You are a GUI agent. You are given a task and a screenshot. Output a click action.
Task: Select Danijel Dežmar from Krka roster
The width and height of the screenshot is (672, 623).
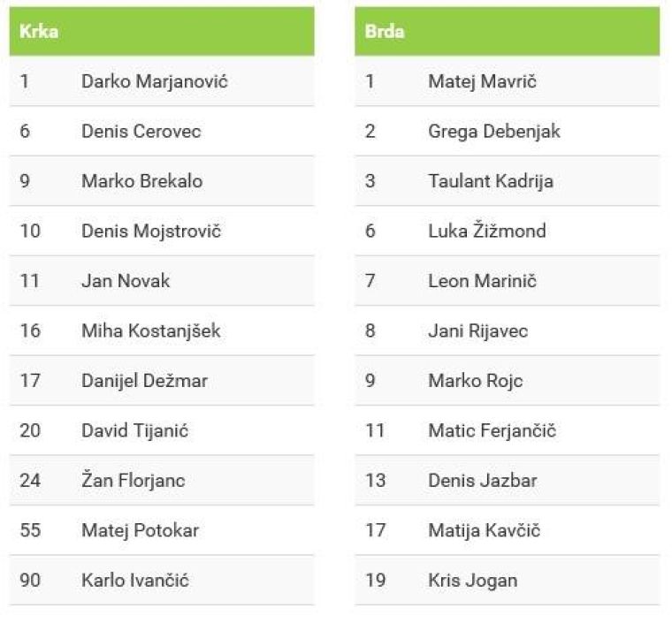(x=144, y=381)
